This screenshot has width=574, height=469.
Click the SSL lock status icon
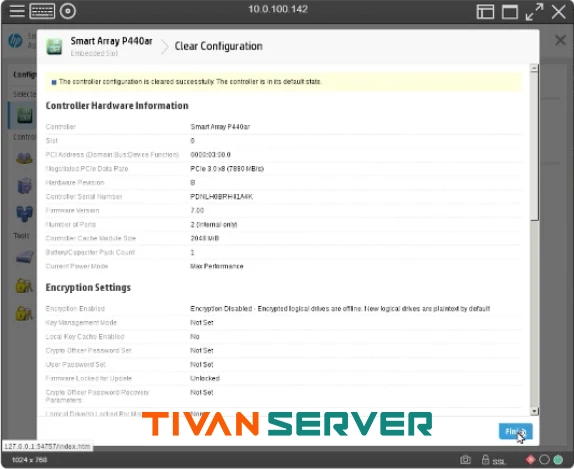485,459
